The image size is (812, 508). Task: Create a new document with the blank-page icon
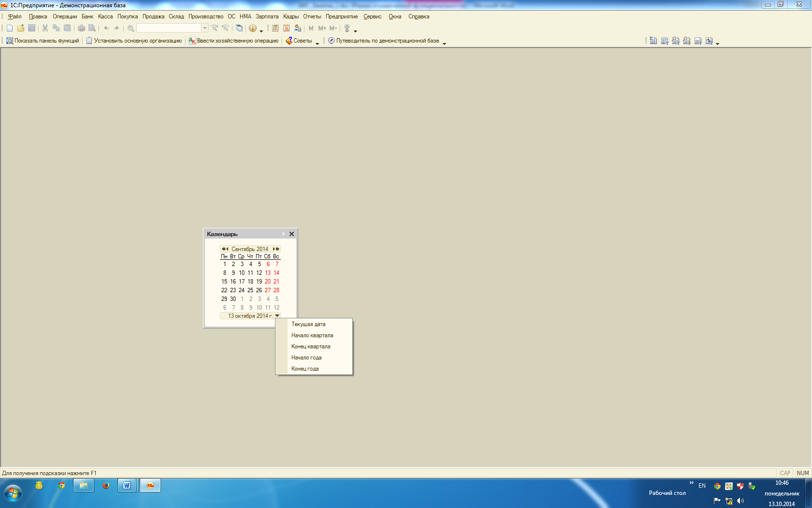[x=9, y=28]
